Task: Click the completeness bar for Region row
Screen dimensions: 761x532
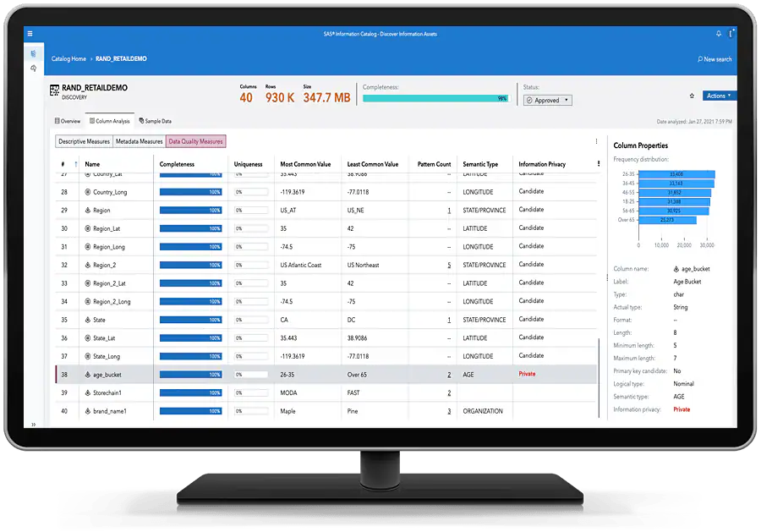Action: coord(191,211)
